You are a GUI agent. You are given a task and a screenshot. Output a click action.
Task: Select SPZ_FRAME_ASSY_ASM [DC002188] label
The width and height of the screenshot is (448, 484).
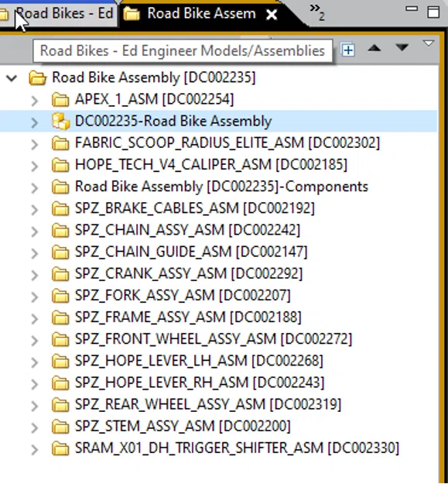click(188, 318)
